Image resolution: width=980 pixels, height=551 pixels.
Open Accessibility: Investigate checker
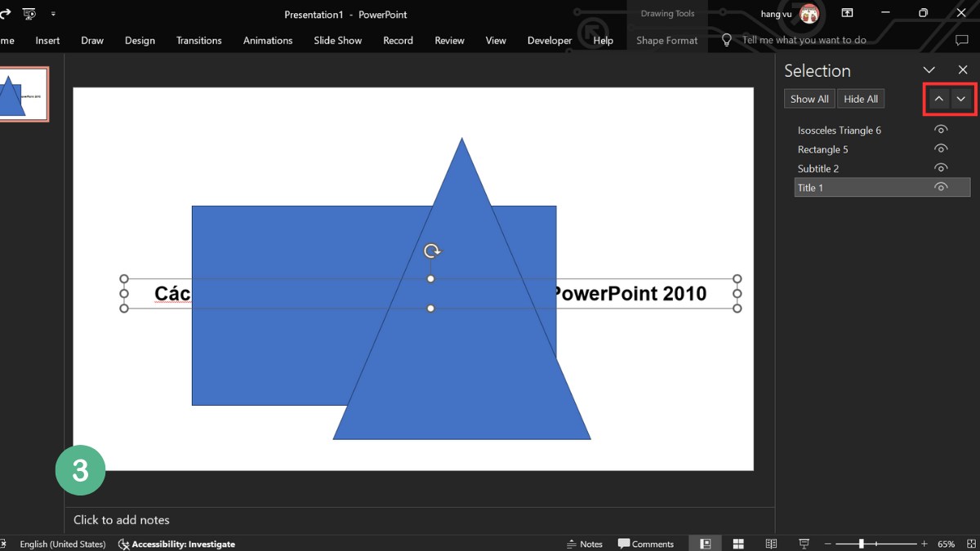pos(176,544)
